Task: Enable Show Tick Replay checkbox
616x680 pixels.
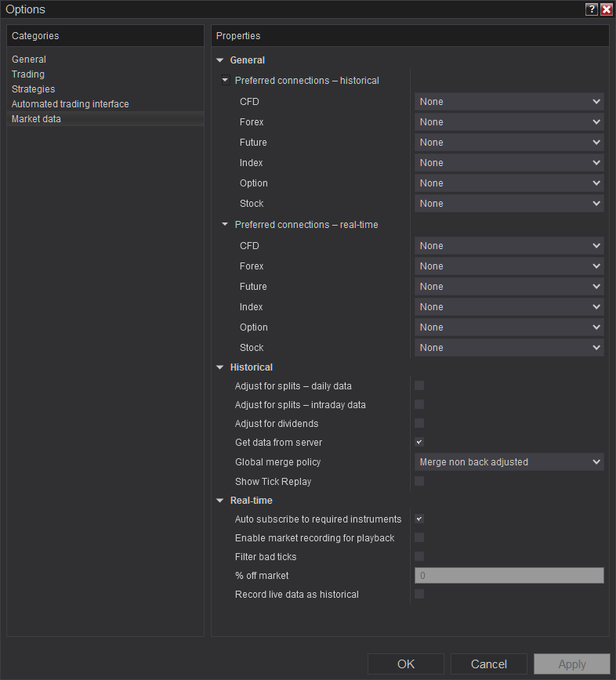Action: click(419, 481)
